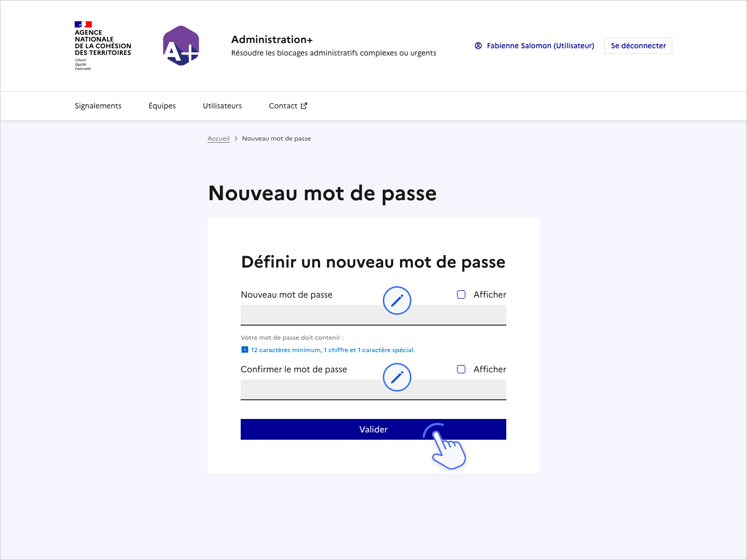747x560 pixels.
Task: Select the user profile icon beside Fabienne Salomon
Action: (478, 46)
